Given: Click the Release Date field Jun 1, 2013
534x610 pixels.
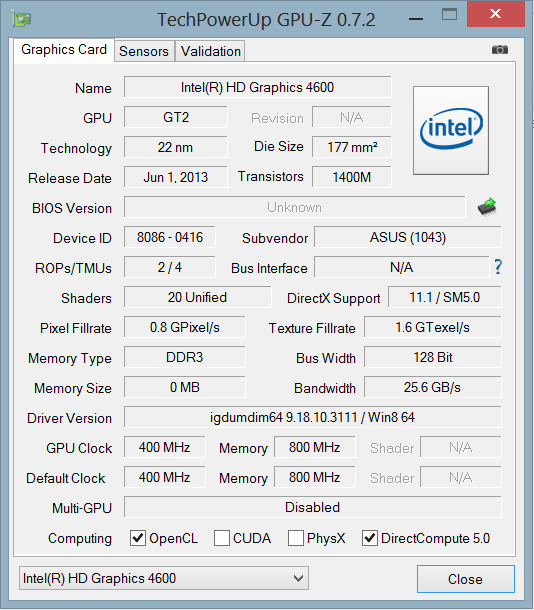Looking at the screenshot, I should coord(175,177).
